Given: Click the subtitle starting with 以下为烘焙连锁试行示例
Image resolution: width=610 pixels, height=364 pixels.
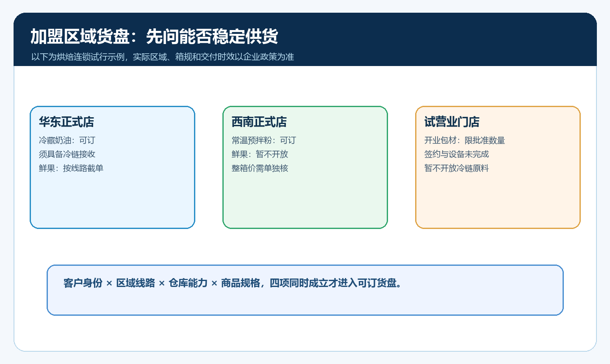Looking at the screenshot, I should (163, 57).
